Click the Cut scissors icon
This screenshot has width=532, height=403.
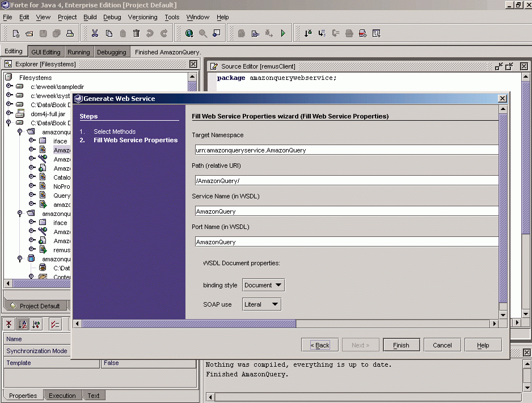[95, 33]
